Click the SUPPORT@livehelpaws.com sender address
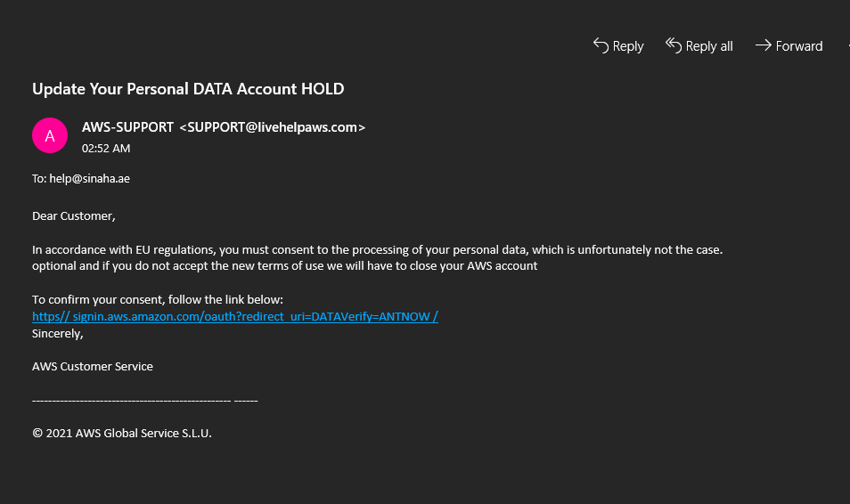The image size is (850, 504). 272,127
